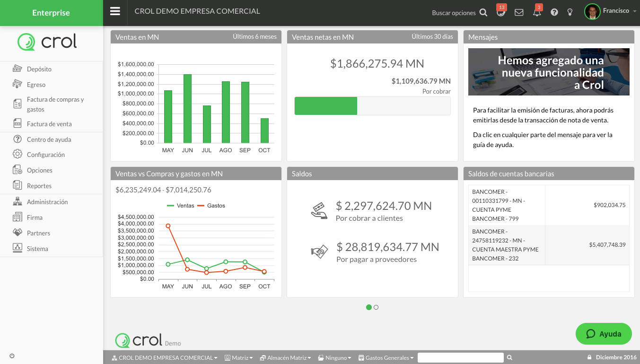Open CROL DEMO EMPRESA COMERCIAL dropdown in bottom bar
Image resolution: width=640 pixels, height=364 pixels.
165,358
